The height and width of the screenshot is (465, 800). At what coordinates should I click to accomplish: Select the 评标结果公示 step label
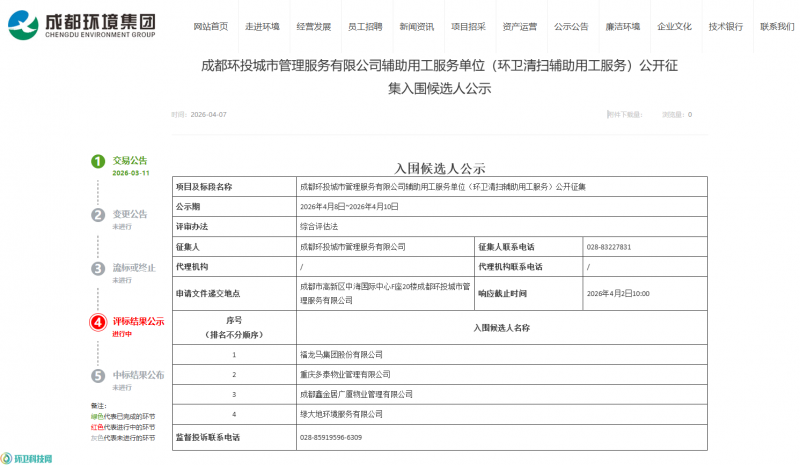coord(138,321)
